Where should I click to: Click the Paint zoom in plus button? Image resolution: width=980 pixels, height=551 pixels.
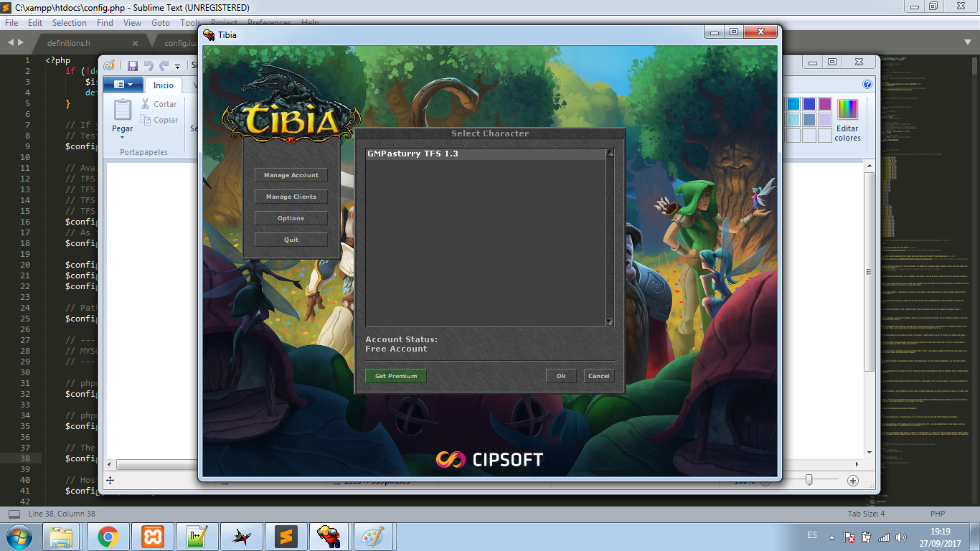853,480
